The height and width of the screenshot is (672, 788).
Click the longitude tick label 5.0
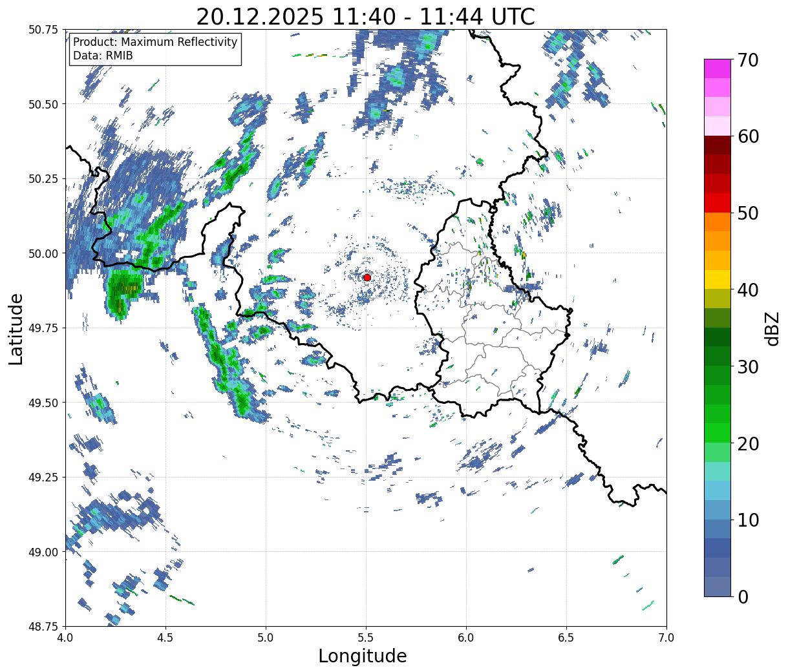pyautogui.click(x=266, y=637)
